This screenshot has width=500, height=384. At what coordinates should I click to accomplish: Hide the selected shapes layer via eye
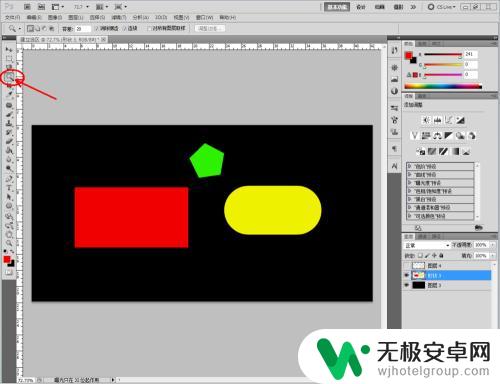tap(406, 275)
